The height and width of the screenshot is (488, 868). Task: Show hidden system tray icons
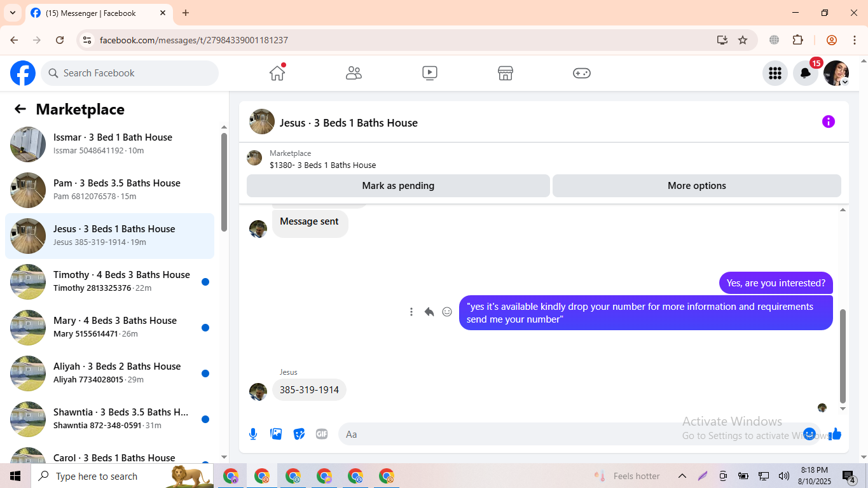tap(682, 476)
